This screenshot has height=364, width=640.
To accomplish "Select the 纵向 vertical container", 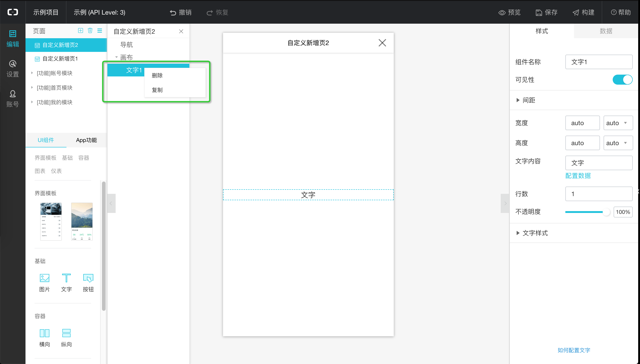I will (66, 338).
